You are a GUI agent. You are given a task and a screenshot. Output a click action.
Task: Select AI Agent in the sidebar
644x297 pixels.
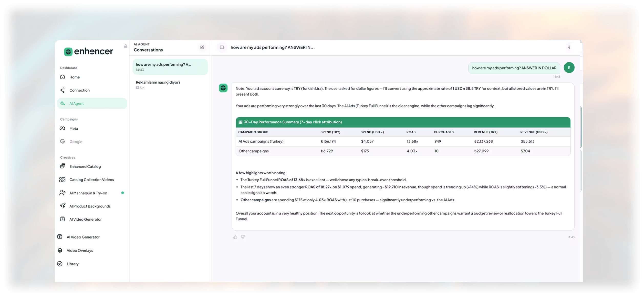coord(92,103)
